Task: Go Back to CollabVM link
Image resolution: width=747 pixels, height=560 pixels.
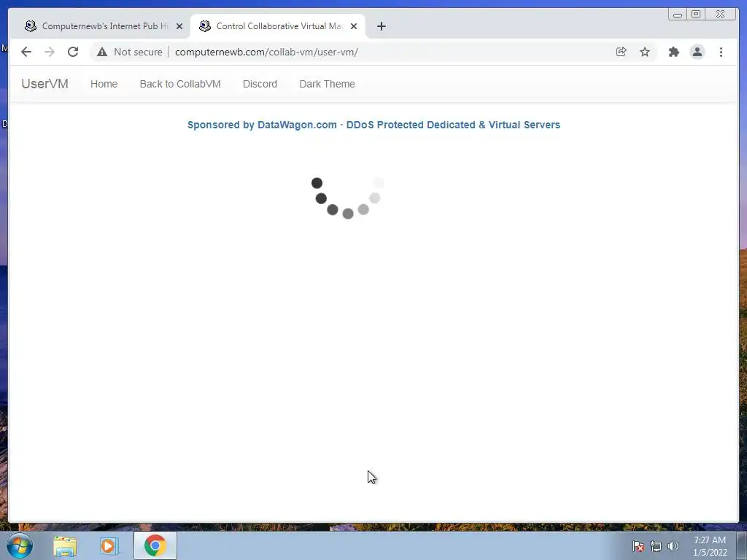Action: tap(180, 84)
